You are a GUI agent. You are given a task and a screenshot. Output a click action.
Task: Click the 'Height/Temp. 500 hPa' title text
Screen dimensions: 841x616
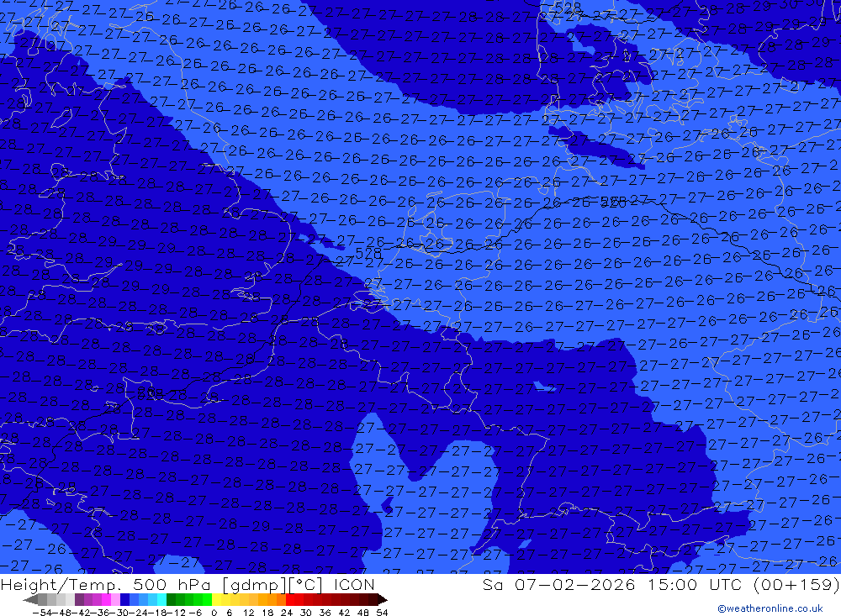103,584
